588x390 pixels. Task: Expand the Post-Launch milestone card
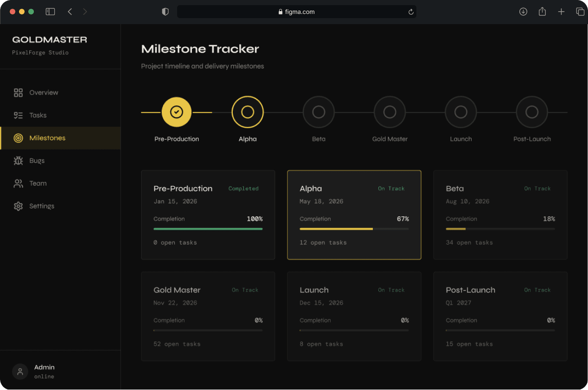click(500, 316)
